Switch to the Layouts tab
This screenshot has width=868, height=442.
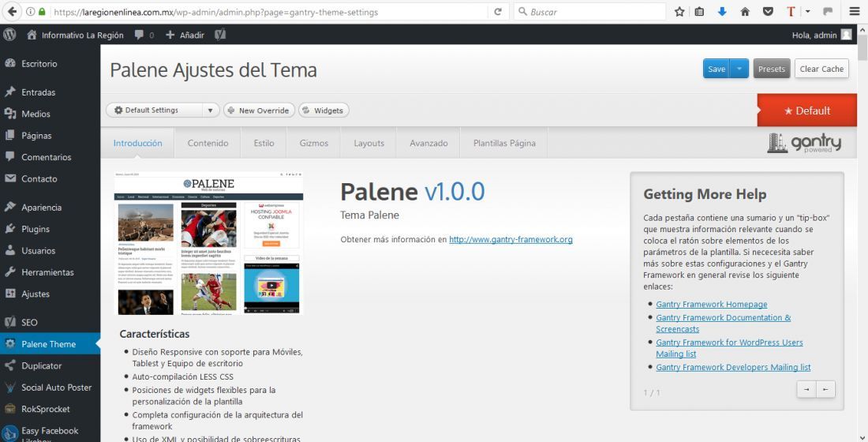(x=369, y=143)
